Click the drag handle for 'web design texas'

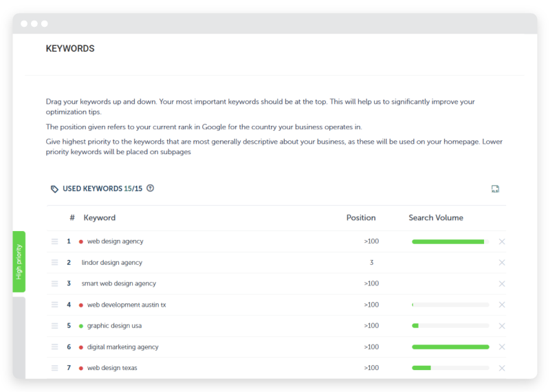point(55,368)
